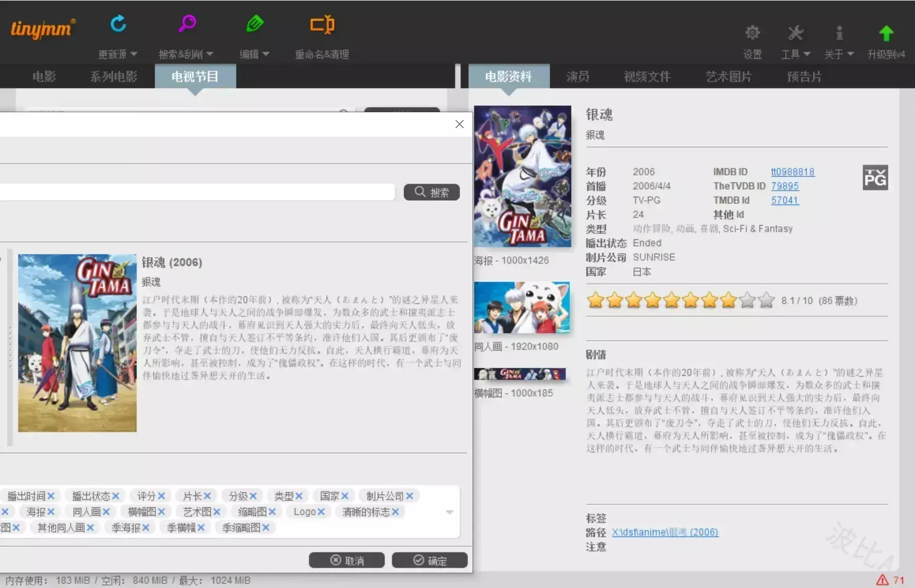The image size is (915, 588).
Task: Open the 视频文件 tab
Action: click(x=647, y=76)
